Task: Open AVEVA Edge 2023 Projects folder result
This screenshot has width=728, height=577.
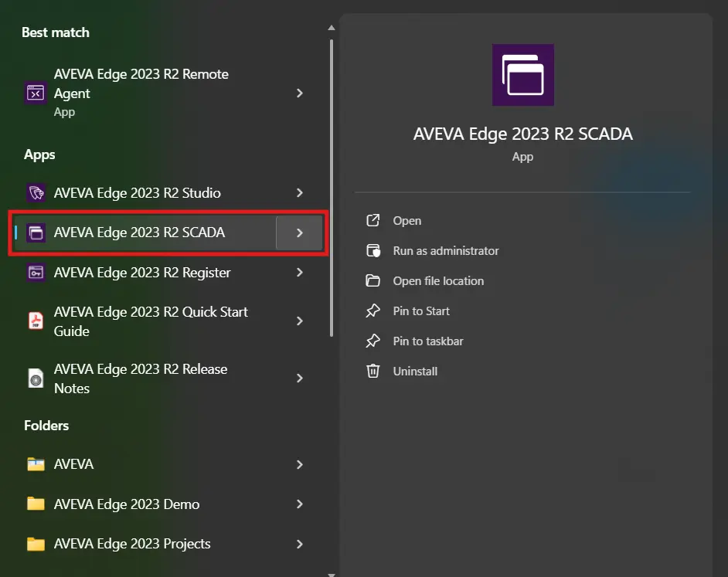Action: (132, 544)
